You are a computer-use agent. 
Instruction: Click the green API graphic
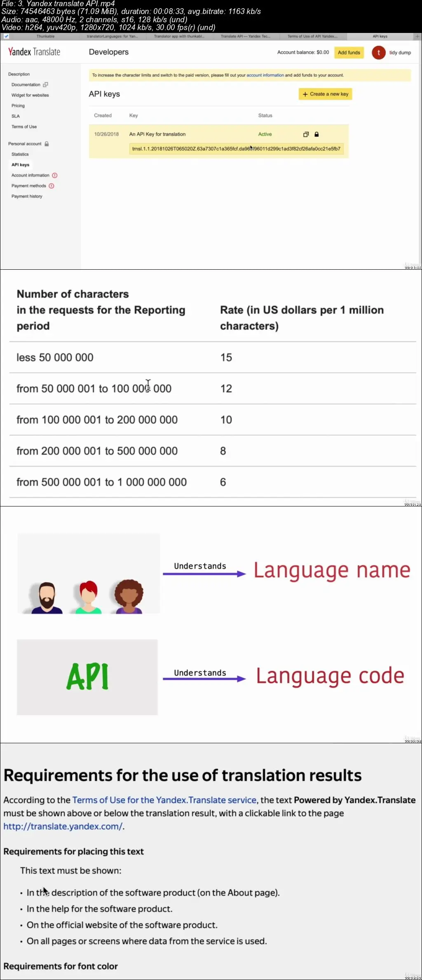point(87,677)
